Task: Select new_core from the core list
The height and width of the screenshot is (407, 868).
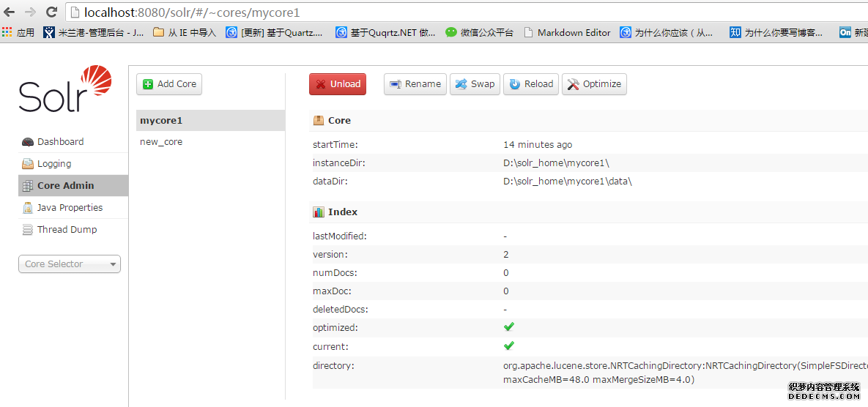Action: point(161,142)
